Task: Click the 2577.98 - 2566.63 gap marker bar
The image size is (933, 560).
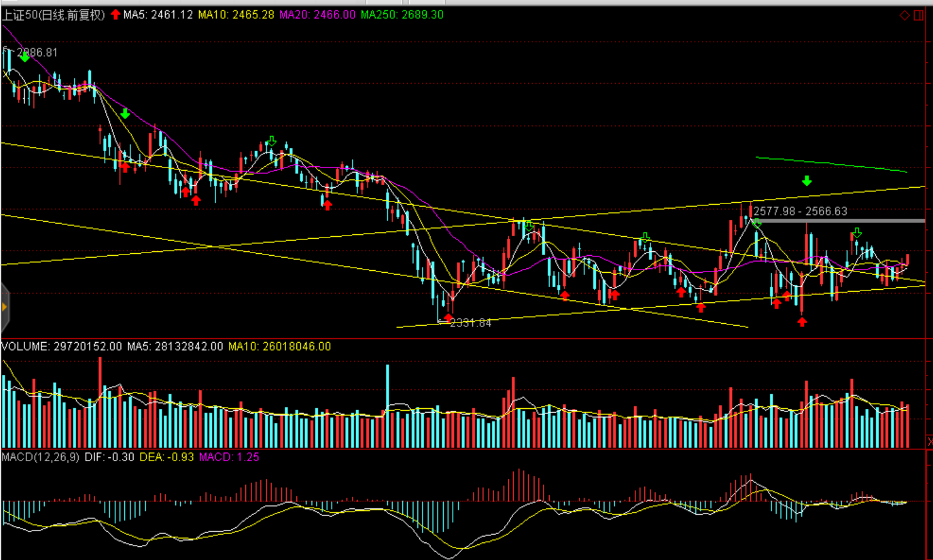Action: coord(838,220)
